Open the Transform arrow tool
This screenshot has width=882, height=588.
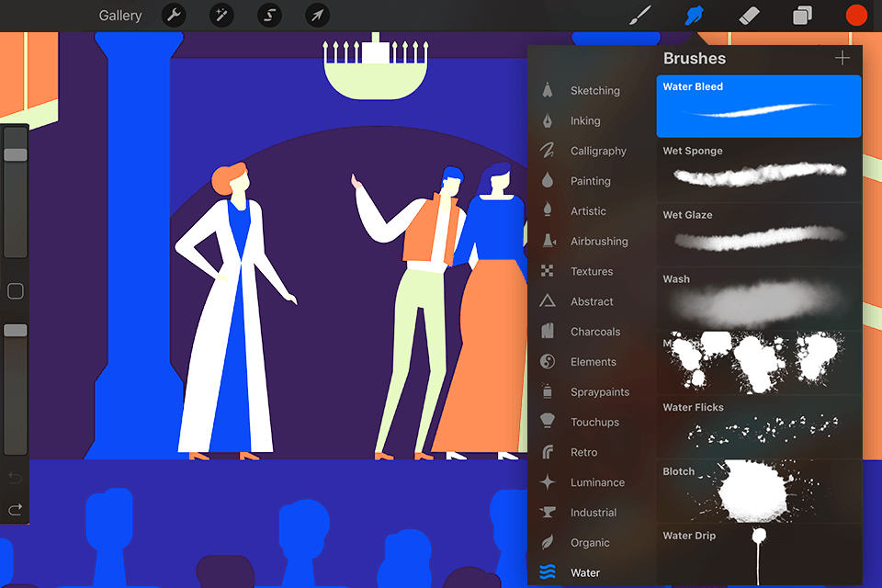click(x=317, y=15)
